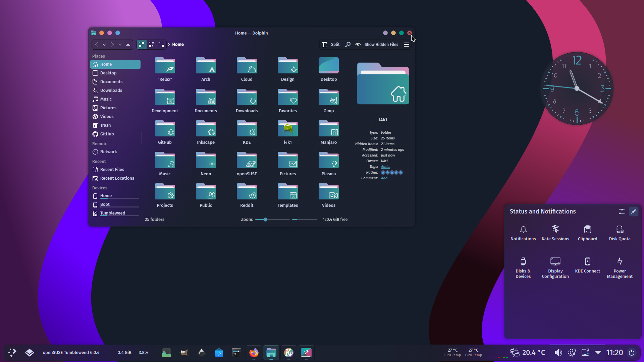Set star rating in info panel
Screen dimensions: 644x362
pyautogui.click(x=392, y=173)
